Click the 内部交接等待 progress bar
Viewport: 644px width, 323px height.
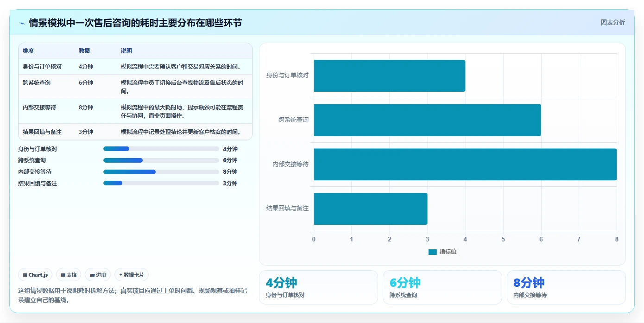[161, 171]
